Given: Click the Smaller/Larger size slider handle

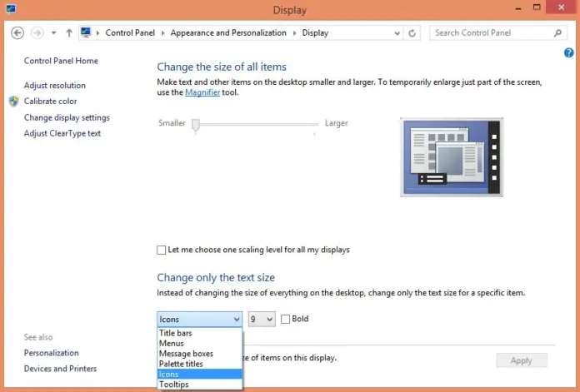Looking at the screenshot, I should coord(196,125).
